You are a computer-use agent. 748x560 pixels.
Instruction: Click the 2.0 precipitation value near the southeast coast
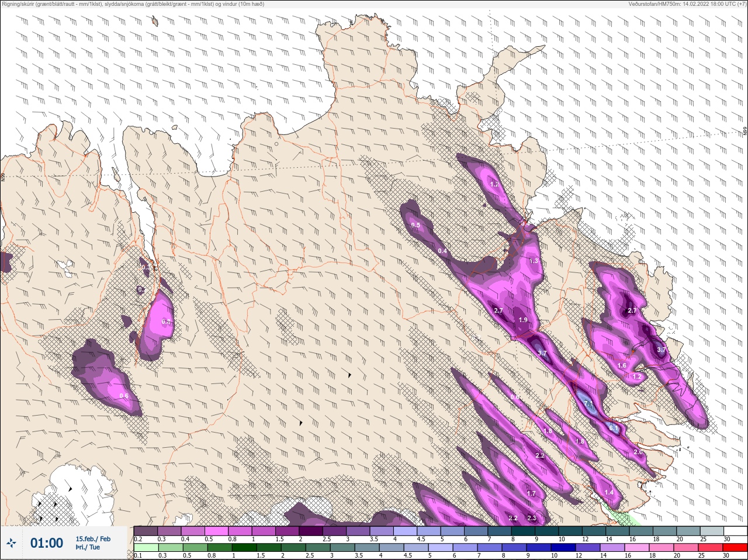[x=638, y=452]
